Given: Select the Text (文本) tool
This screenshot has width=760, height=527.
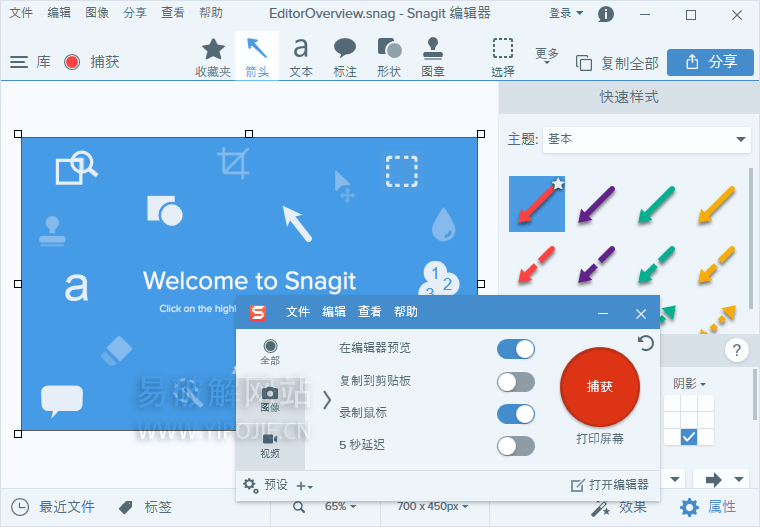Looking at the screenshot, I should 300,55.
